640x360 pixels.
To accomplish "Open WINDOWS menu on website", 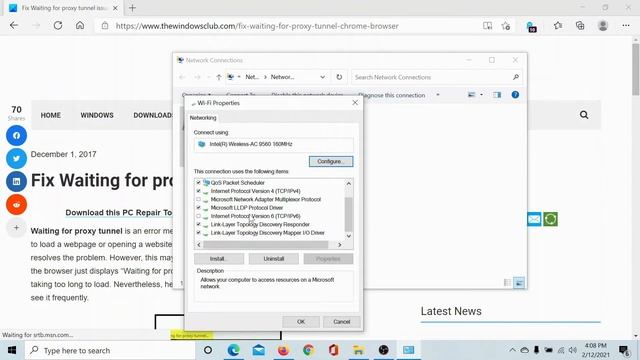I will [97, 115].
